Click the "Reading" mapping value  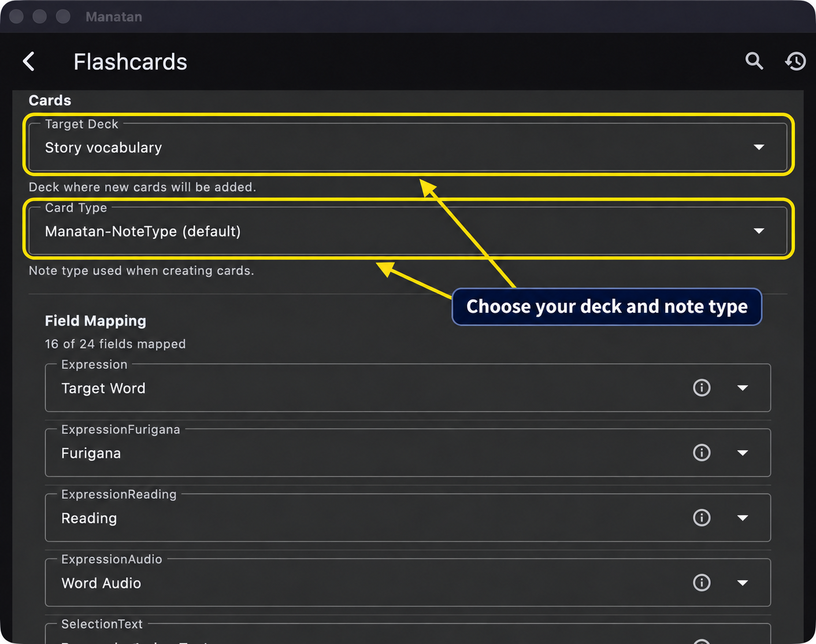coord(89,519)
